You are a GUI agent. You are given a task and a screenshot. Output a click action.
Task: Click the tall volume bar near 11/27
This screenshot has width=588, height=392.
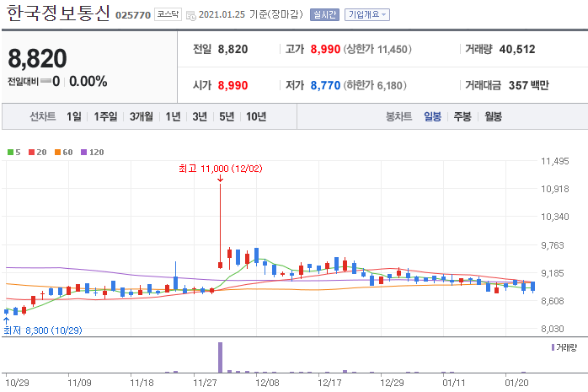pos(220,357)
